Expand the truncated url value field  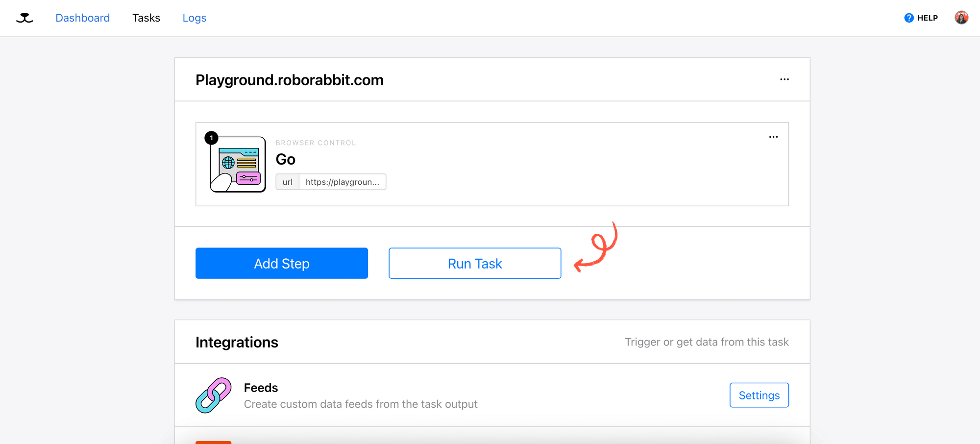tap(342, 182)
